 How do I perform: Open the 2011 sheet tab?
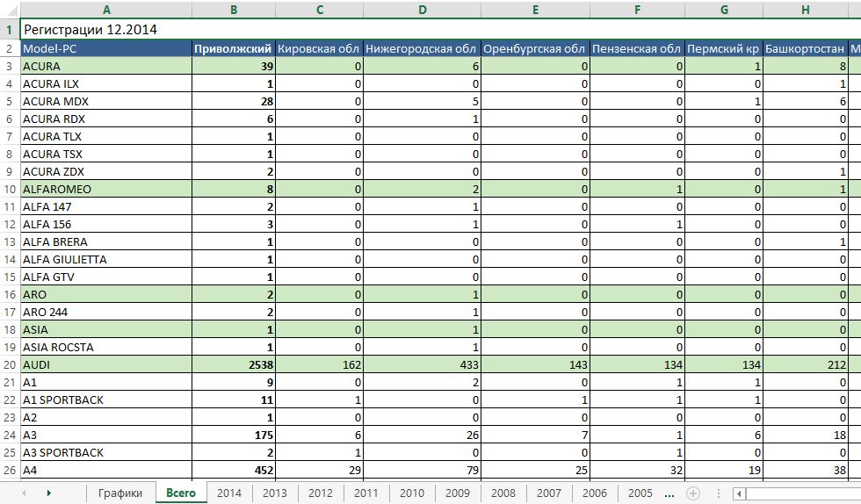click(x=365, y=493)
